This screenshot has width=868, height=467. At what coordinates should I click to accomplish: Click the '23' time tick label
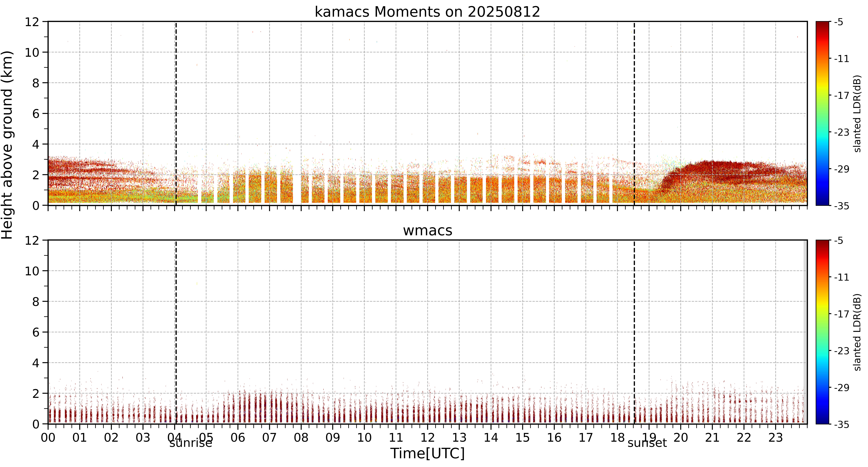tap(775, 438)
